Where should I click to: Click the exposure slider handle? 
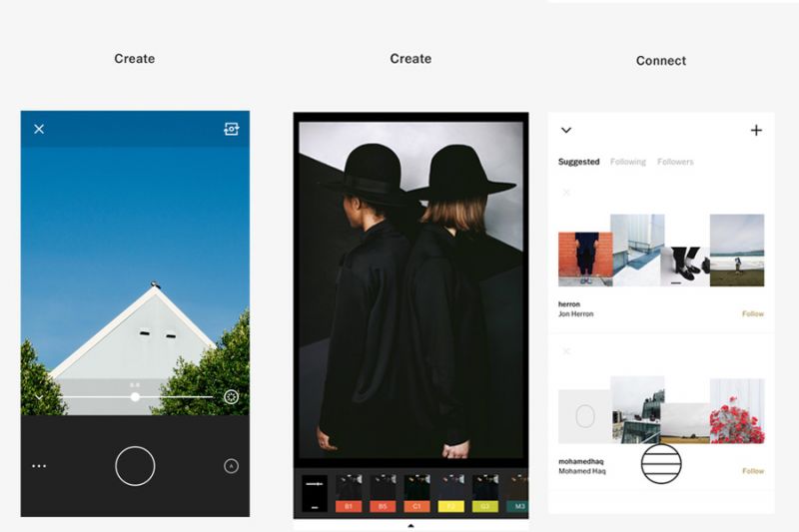click(x=135, y=397)
